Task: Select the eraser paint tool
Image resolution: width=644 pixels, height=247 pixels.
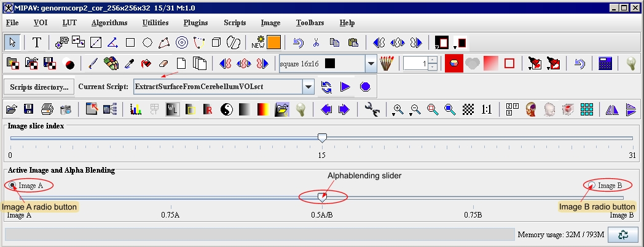Action: click(163, 63)
